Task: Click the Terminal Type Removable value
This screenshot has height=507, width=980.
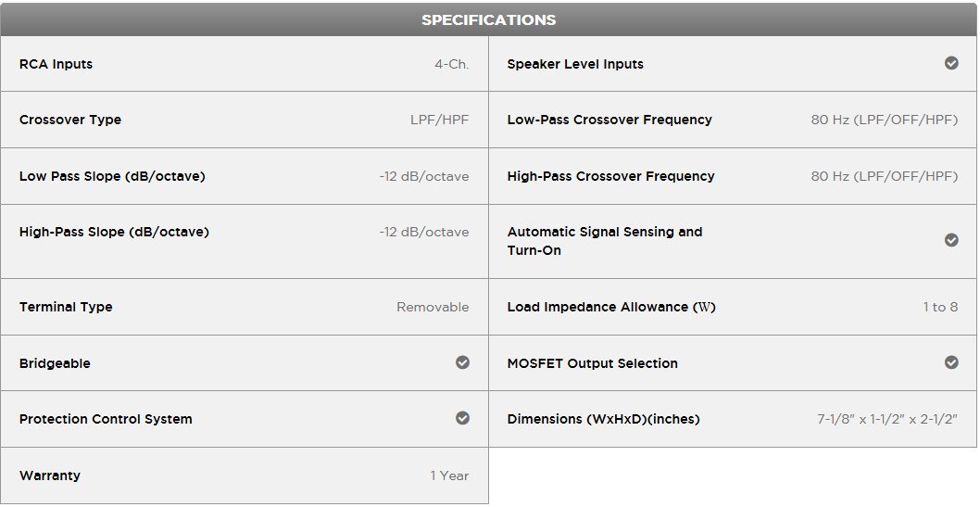Action: (x=433, y=307)
